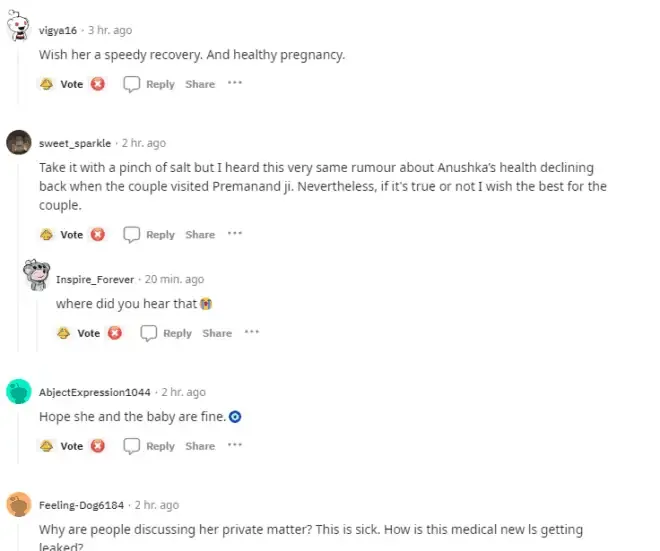The width and height of the screenshot is (660, 551).
Task: Open vigya16's Snoo avatar
Action: point(18,25)
